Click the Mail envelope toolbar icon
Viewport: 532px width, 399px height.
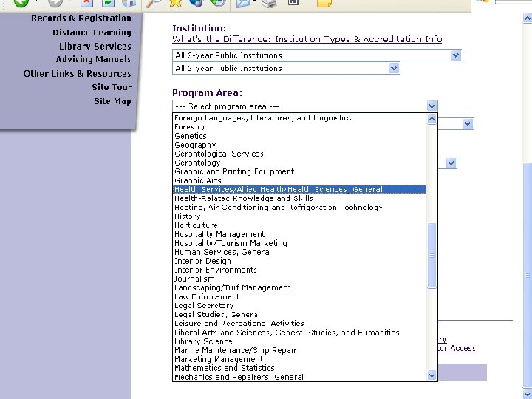coord(242,3)
